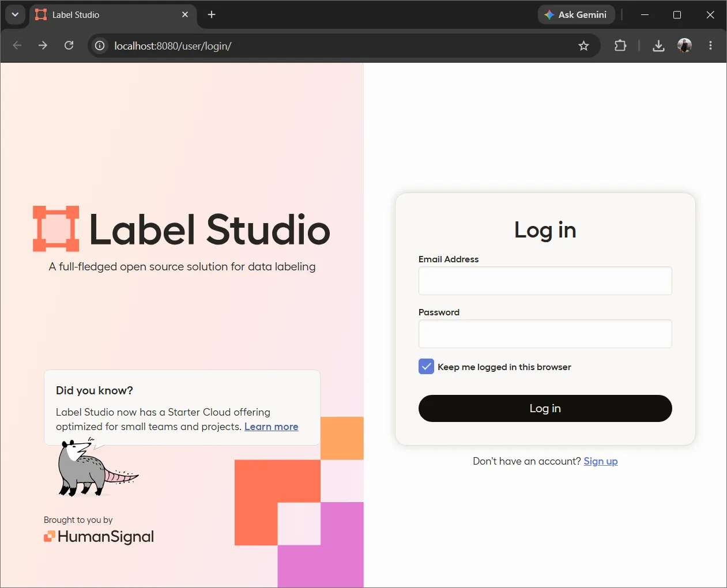Screen dimensions: 727x588
Task: Click the Label Studio logo icon
Action: click(56, 229)
